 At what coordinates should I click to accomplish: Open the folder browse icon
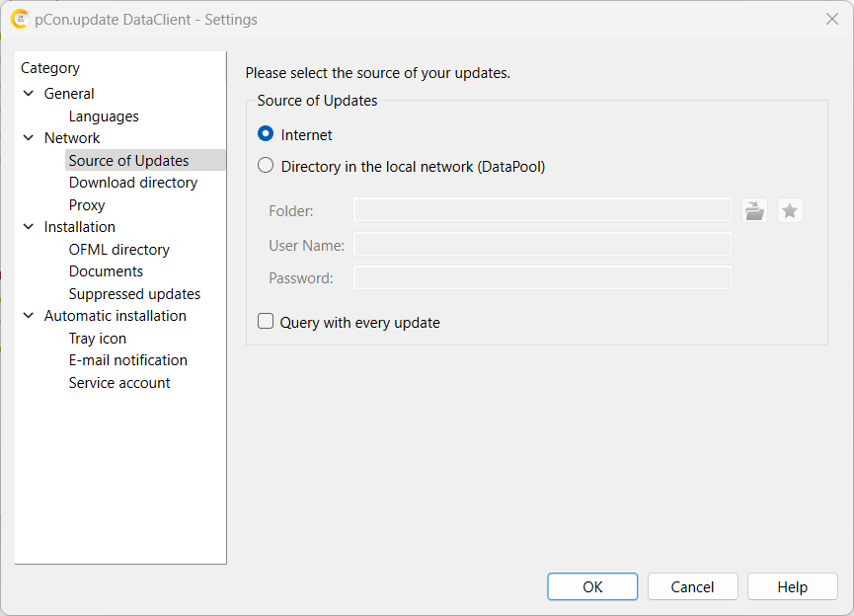point(754,211)
